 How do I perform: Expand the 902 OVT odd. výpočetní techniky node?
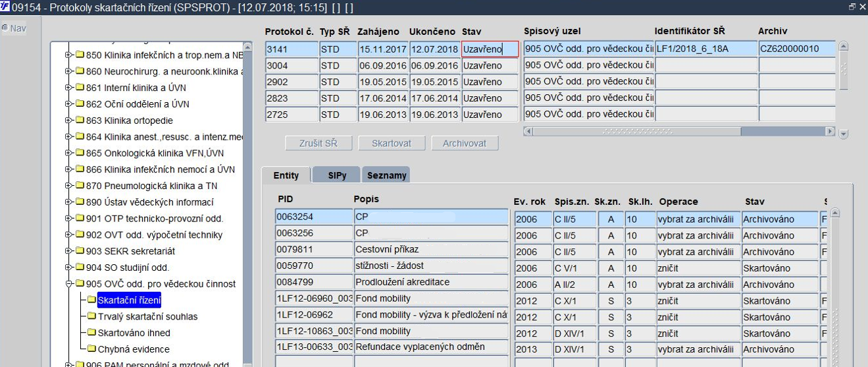coord(68,235)
